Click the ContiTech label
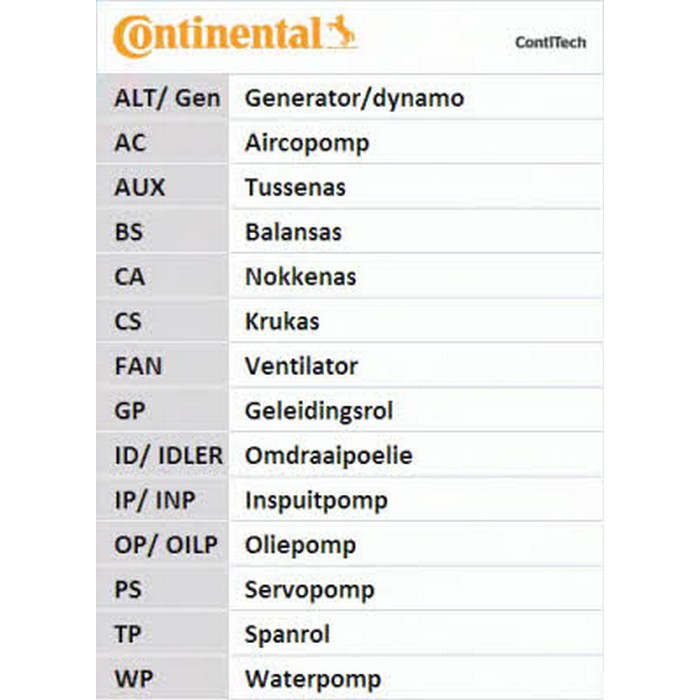This screenshot has width=700, height=700. [x=550, y=42]
